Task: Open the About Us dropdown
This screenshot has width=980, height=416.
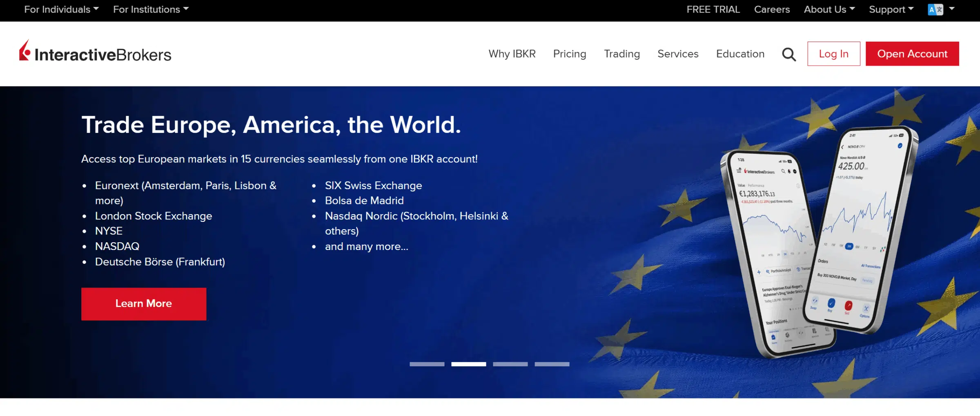Action: click(x=829, y=9)
